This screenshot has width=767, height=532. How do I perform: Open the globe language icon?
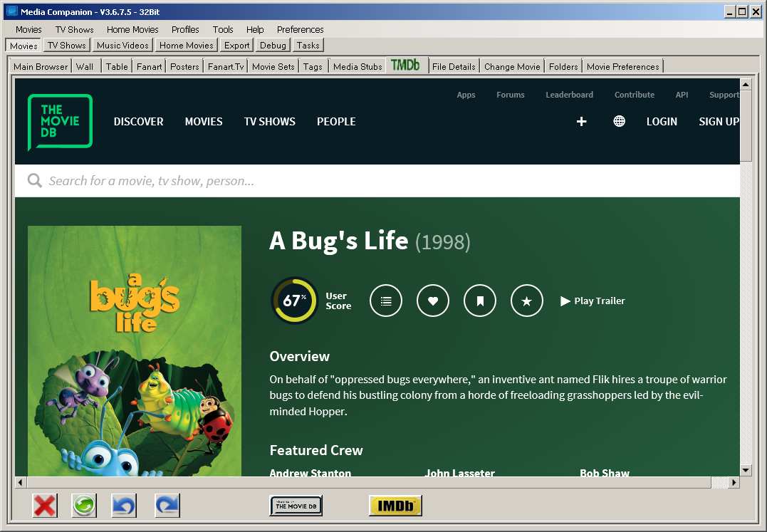619,121
